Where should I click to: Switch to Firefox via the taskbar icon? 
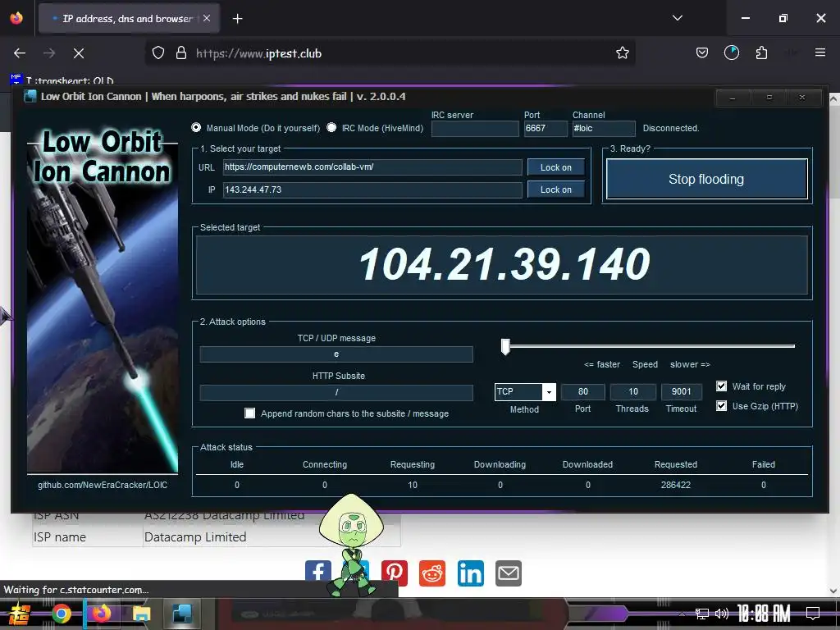coord(101,614)
